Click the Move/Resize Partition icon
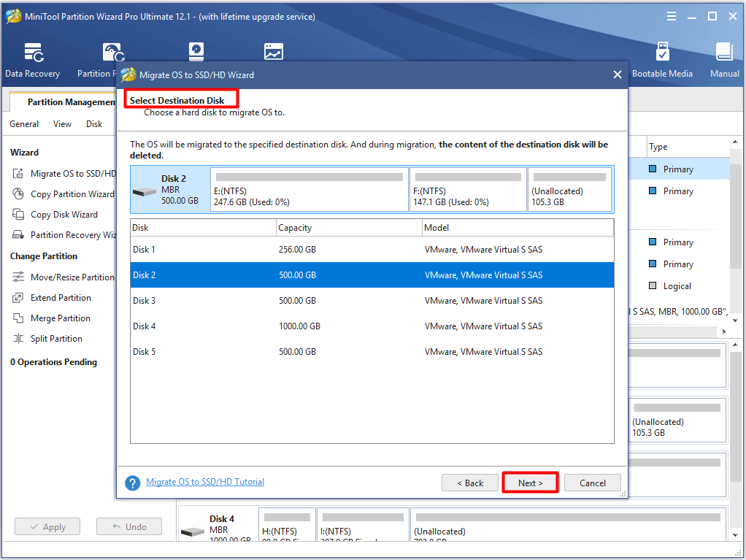 point(18,277)
